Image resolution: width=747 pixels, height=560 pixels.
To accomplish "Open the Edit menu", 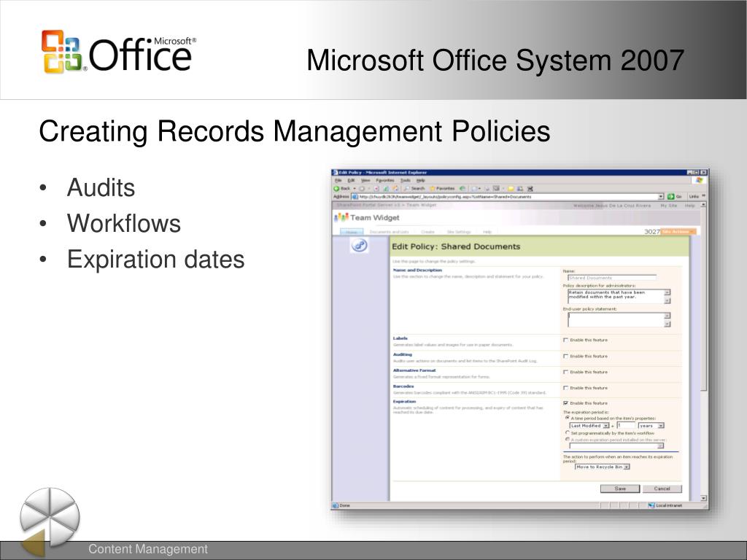I will (351, 181).
